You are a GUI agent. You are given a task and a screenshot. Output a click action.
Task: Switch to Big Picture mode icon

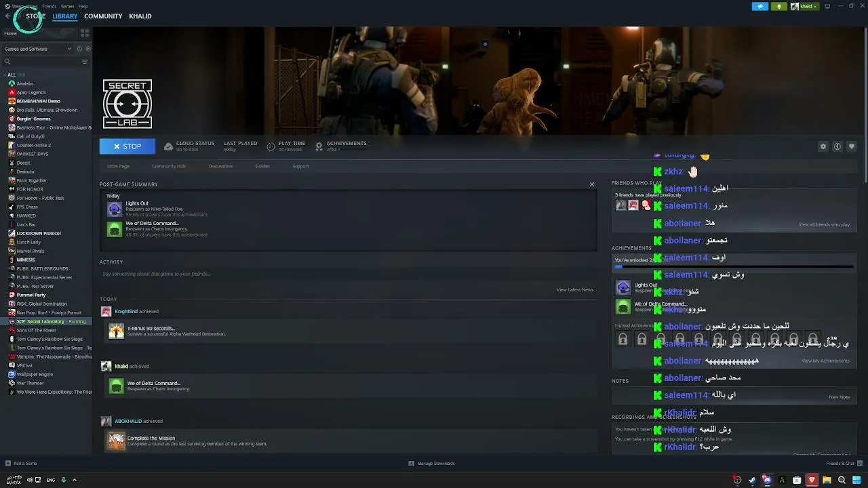pyautogui.click(x=827, y=6)
